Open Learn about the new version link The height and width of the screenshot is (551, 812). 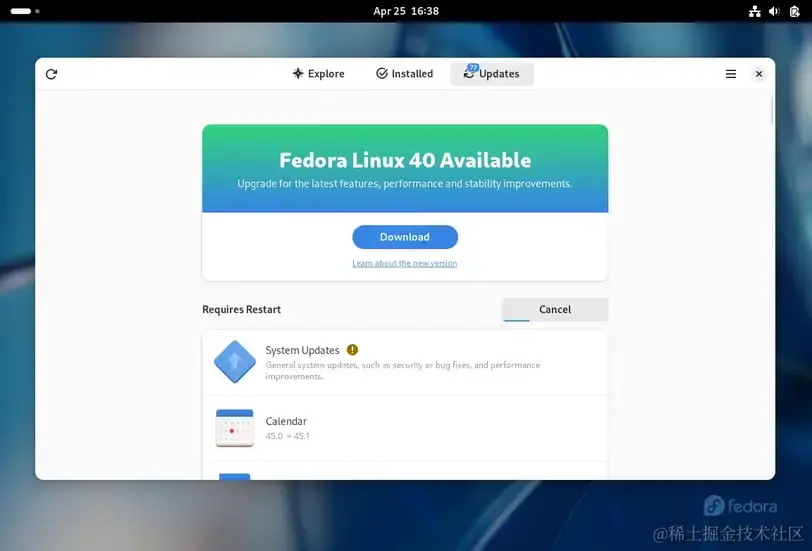pyautogui.click(x=405, y=264)
